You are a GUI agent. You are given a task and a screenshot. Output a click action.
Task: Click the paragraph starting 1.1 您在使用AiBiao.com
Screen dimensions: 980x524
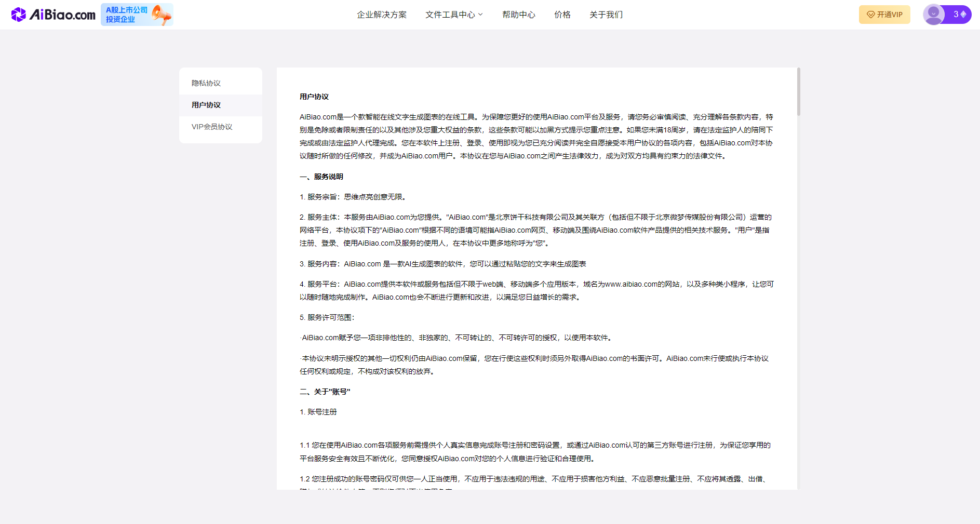coord(535,452)
